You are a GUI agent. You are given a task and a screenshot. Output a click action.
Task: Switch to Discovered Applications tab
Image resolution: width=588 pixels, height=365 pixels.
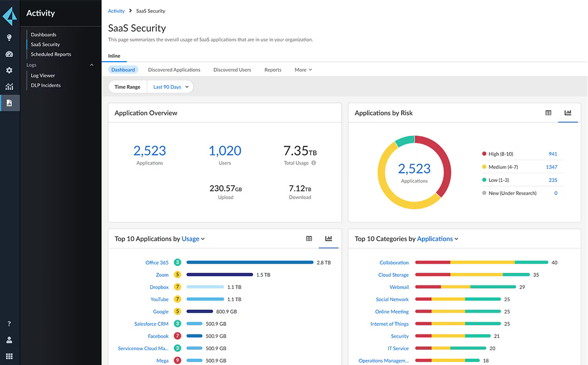click(174, 70)
